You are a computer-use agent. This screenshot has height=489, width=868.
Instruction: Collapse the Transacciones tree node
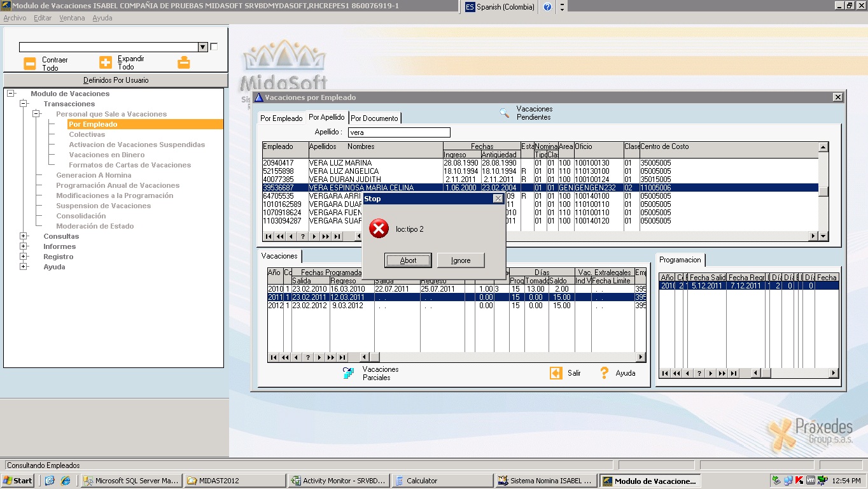[24, 104]
